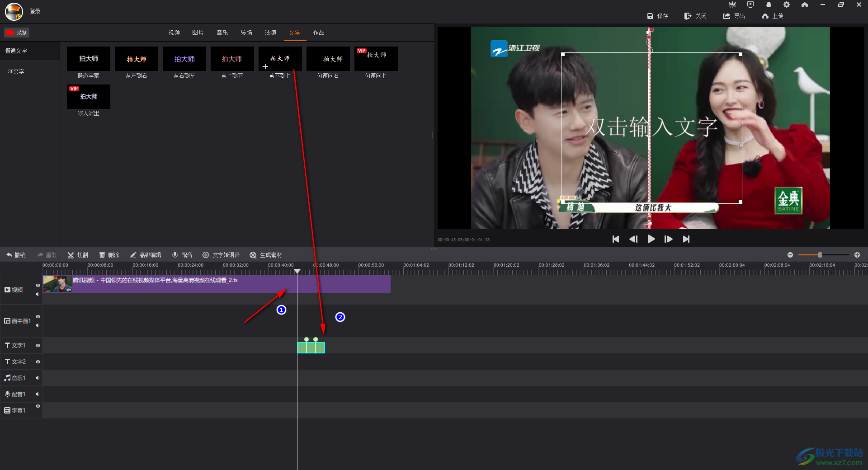
Task: Step back one frame in preview
Action: 633,239
